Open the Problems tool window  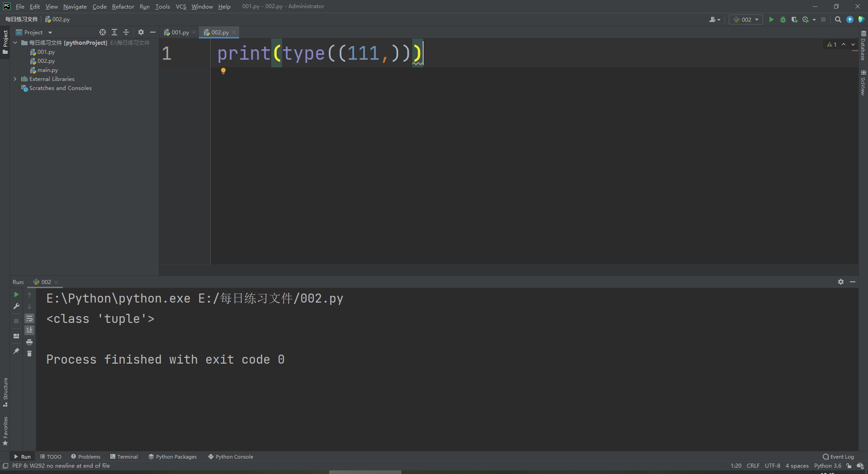click(x=86, y=457)
